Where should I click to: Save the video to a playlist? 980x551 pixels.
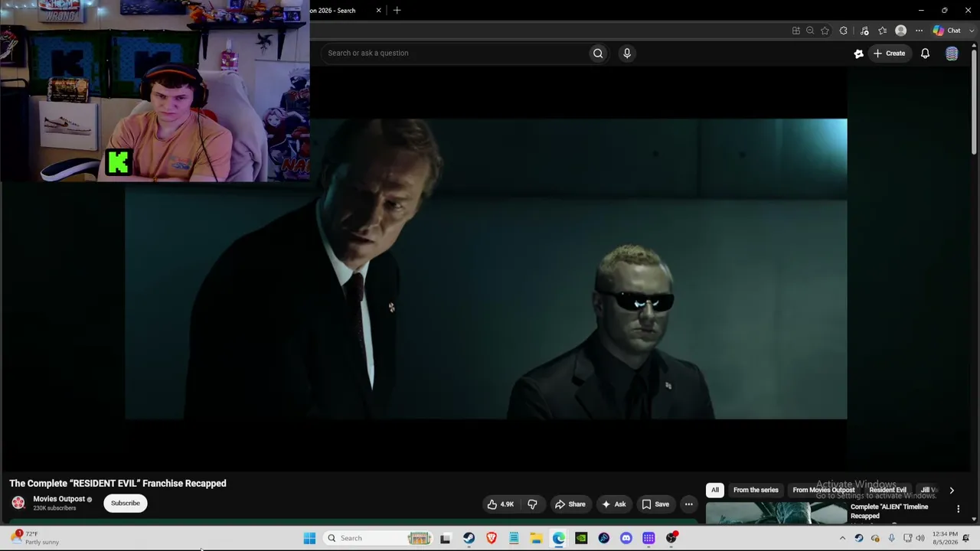click(655, 504)
